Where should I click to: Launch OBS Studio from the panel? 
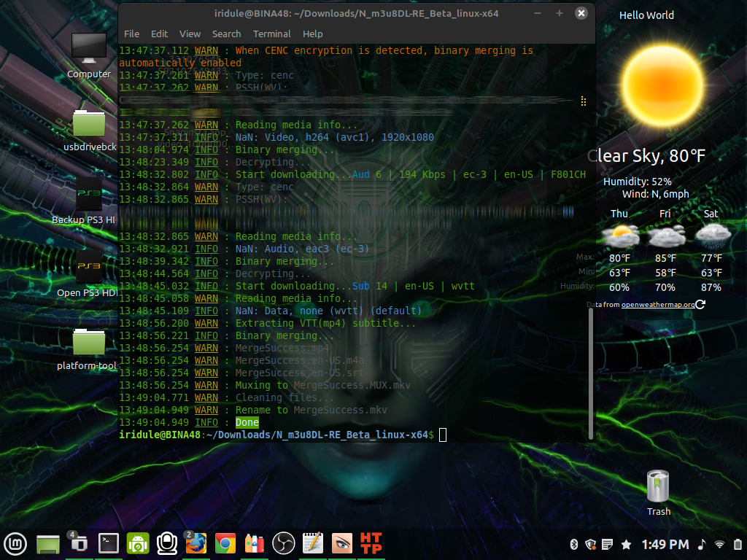[x=283, y=543]
